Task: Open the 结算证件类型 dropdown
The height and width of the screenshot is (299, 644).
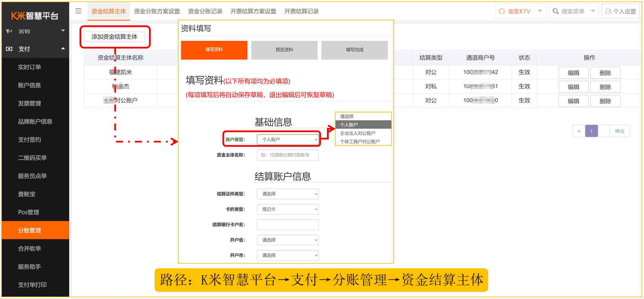Action: (288, 194)
